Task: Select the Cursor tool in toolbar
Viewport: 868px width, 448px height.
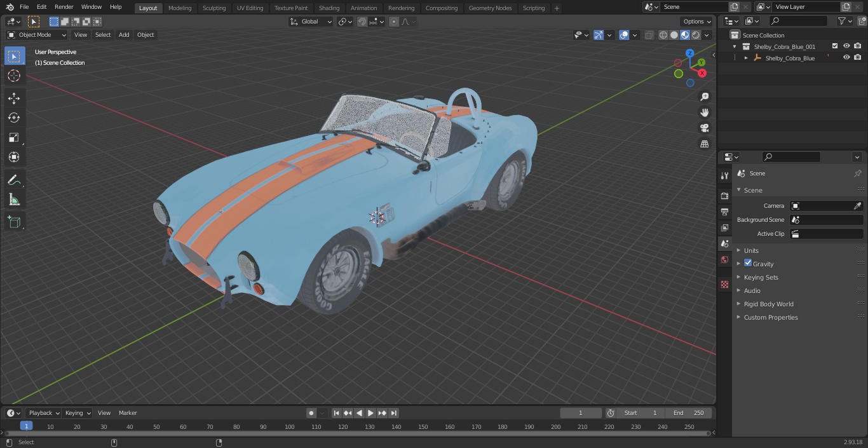Action: [x=14, y=76]
